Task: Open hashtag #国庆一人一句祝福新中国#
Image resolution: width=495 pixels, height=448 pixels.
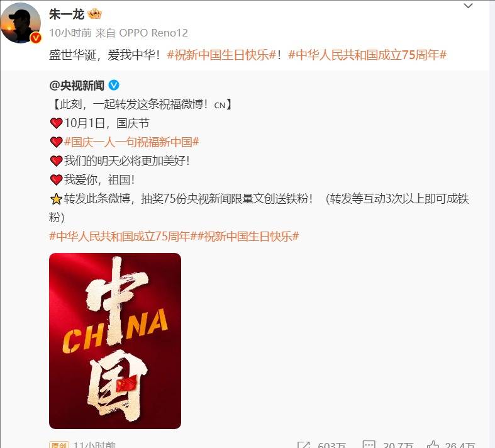Action: click(131, 142)
